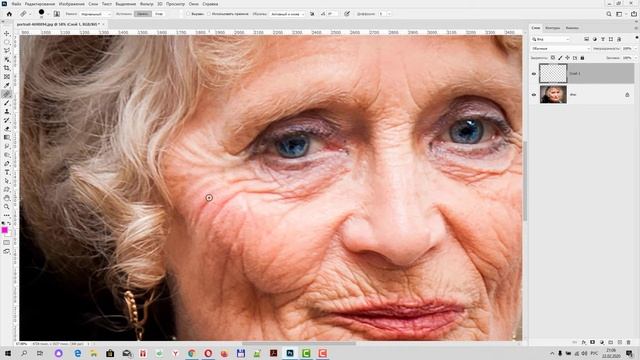The height and width of the screenshot is (360, 640).
Task: Toggle Quick Mask mode button
Action: point(7,243)
